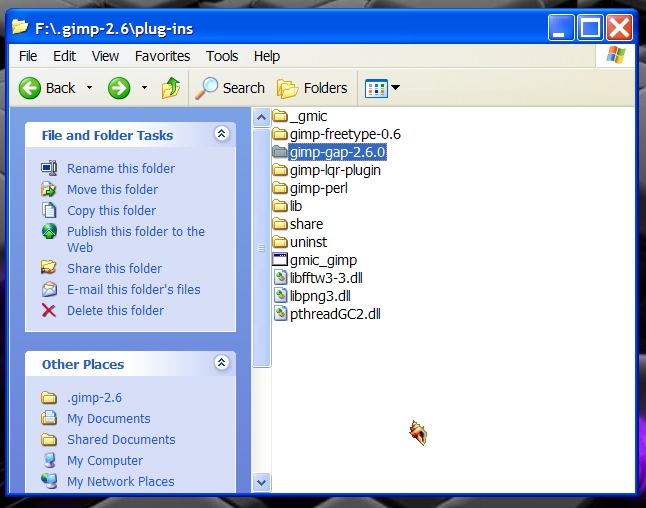646x508 pixels.
Task: Click the task pane scroll down arrow
Action: tap(261, 482)
